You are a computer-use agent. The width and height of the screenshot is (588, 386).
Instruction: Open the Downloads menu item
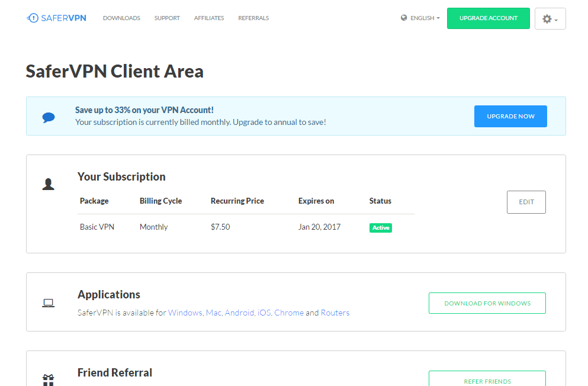click(121, 18)
